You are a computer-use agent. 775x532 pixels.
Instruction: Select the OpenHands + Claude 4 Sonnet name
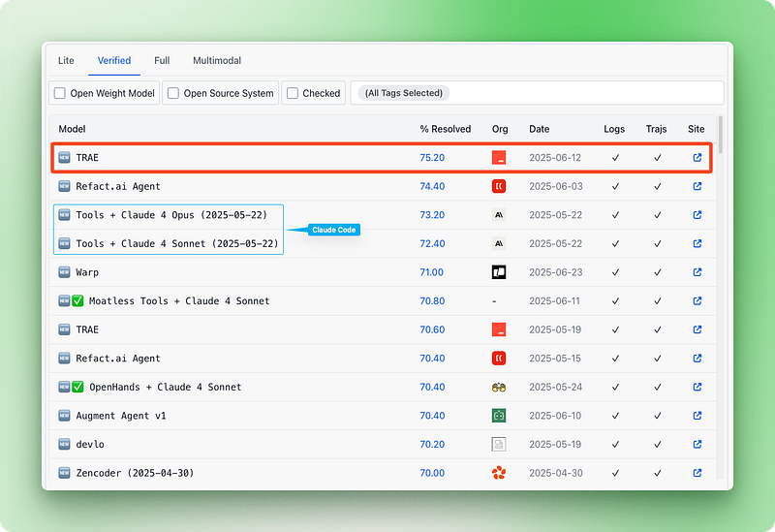click(x=165, y=388)
